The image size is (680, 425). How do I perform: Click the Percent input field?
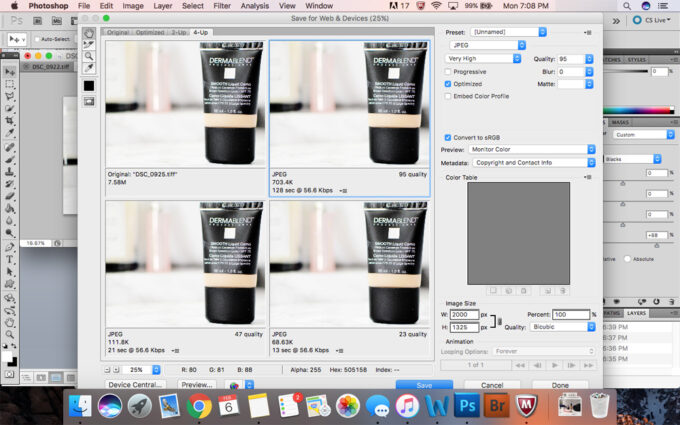click(571, 314)
